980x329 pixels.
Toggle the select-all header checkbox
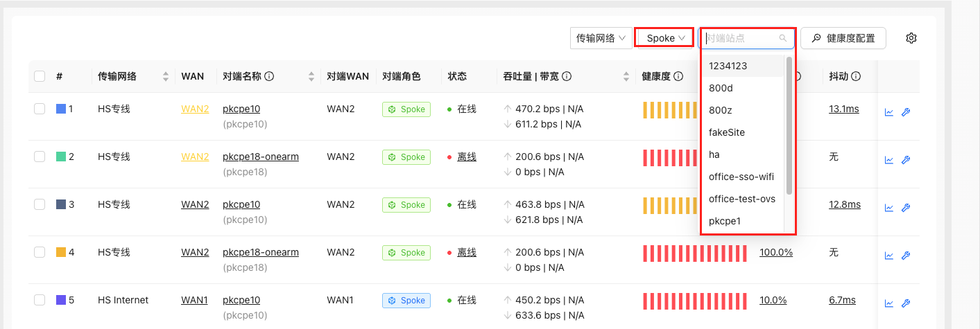pyautogui.click(x=40, y=76)
